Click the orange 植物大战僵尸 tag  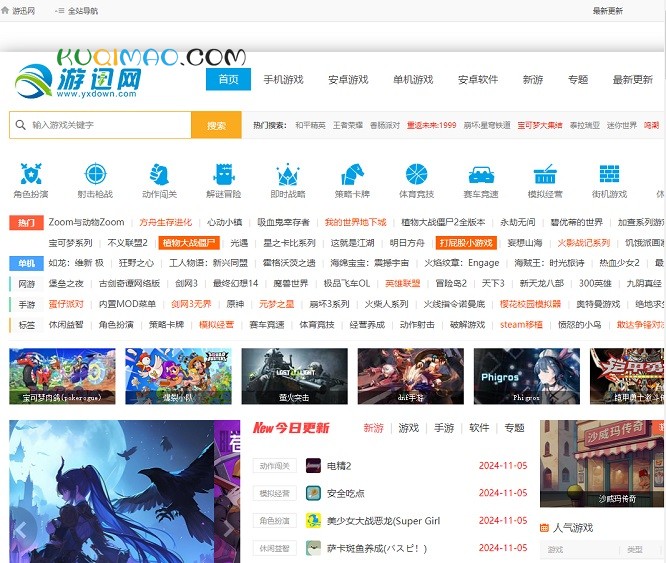tap(189, 243)
